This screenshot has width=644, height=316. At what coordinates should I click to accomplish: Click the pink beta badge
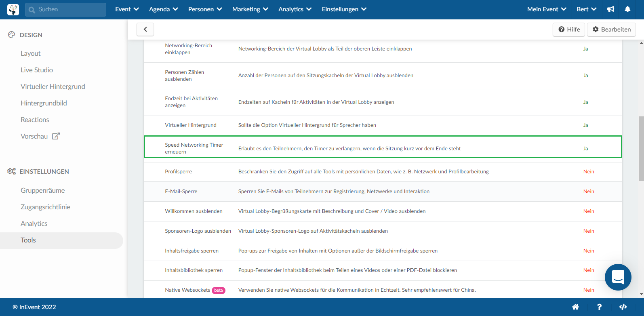pyautogui.click(x=219, y=291)
